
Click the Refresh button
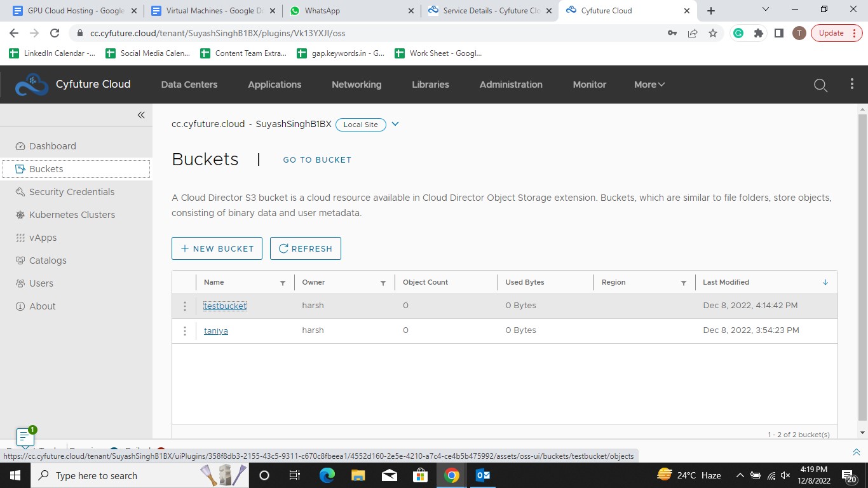pos(305,248)
